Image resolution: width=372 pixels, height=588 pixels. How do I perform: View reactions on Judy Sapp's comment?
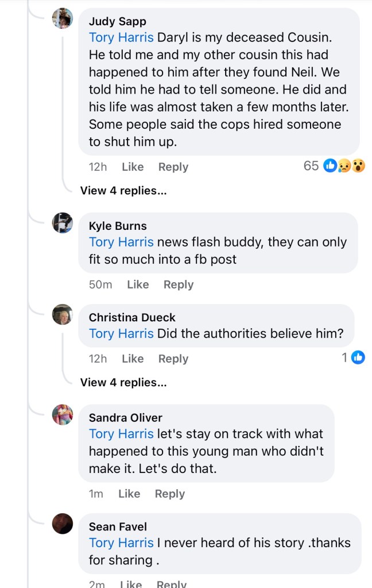coord(344,166)
